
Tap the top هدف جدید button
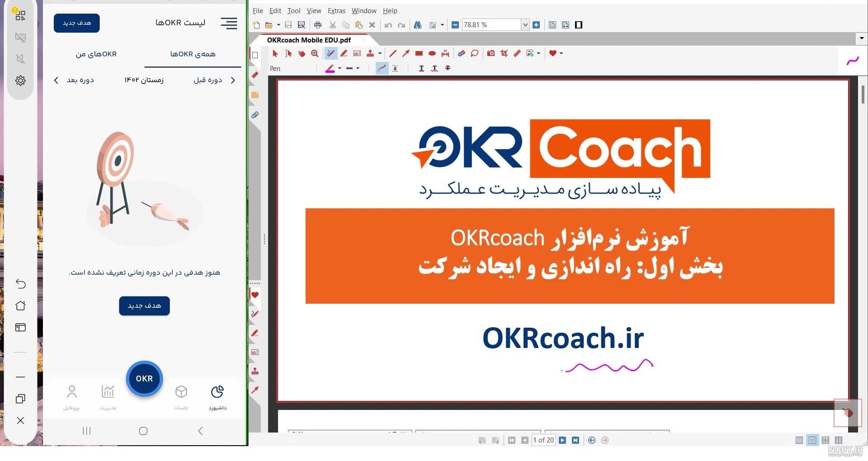point(77,23)
